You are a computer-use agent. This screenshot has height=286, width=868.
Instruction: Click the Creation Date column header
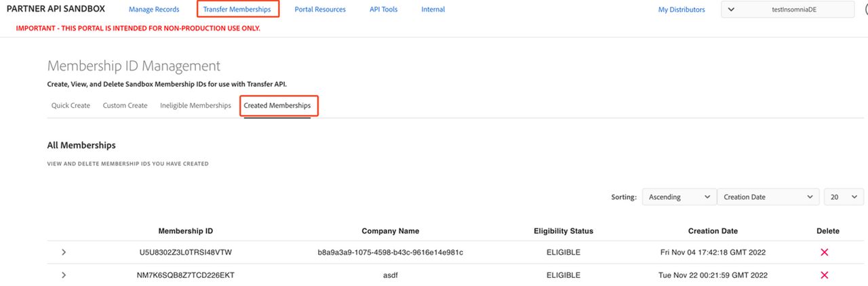click(x=713, y=231)
